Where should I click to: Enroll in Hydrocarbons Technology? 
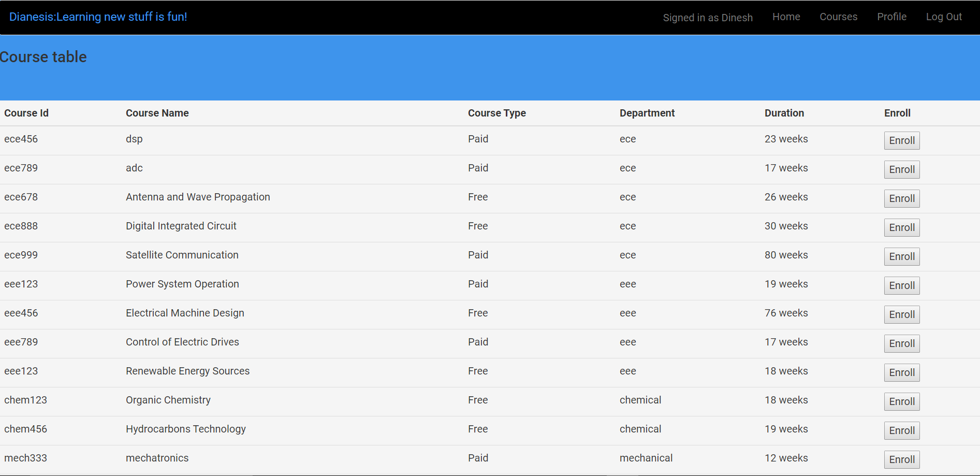[902, 430]
